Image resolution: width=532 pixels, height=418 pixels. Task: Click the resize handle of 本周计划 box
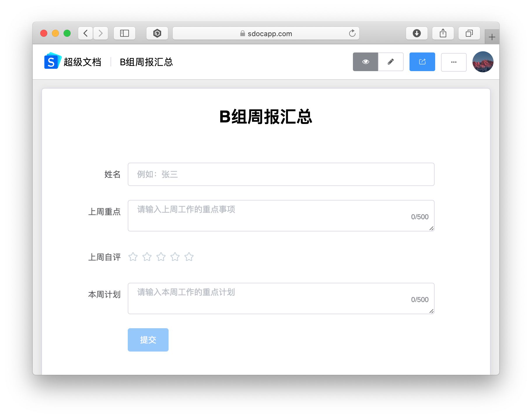coord(431,311)
